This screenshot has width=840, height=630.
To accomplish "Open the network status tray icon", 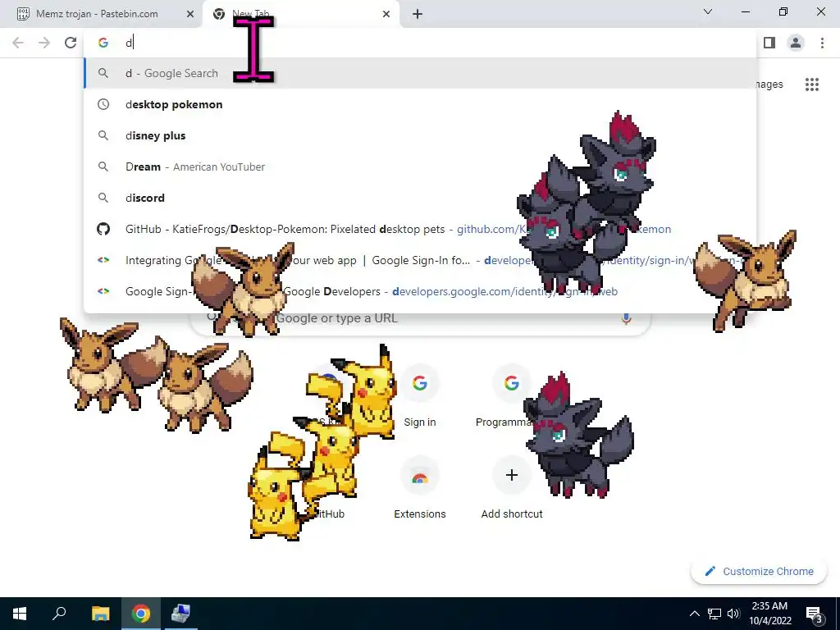I will click(x=714, y=614).
